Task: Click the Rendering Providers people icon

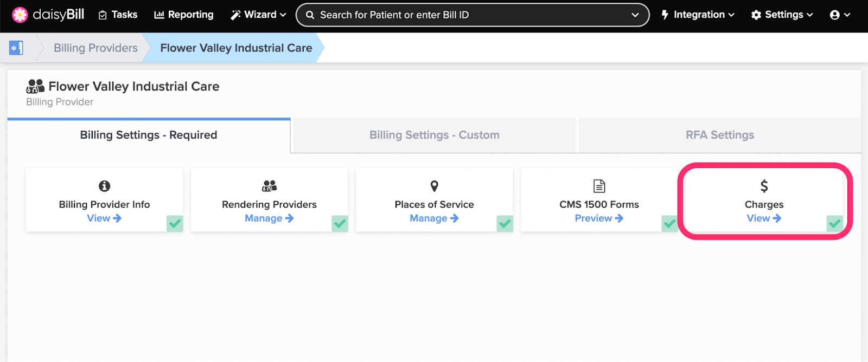Action: (x=270, y=186)
